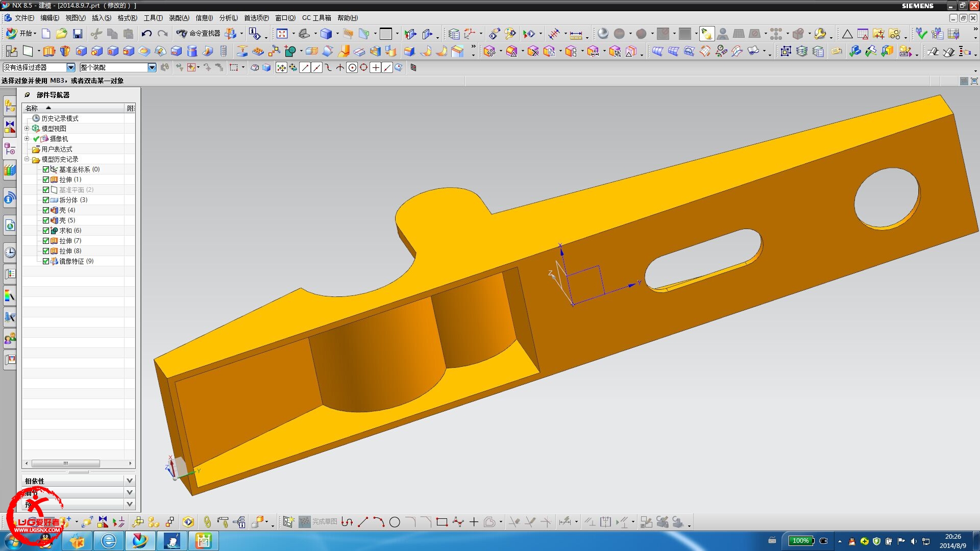The image size is (980, 551).
Task: Click the taskbar clock showing 20:26
Action: [x=952, y=541]
